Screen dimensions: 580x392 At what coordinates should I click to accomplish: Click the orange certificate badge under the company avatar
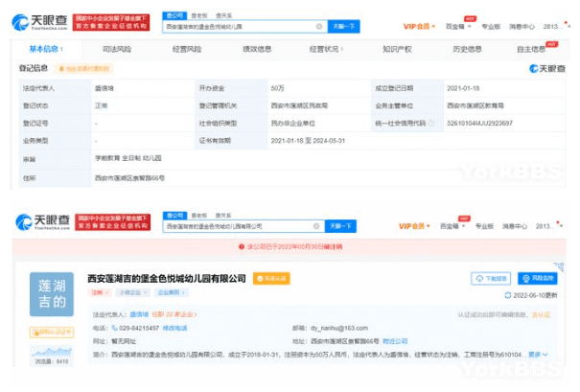pyautogui.click(x=52, y=332)
